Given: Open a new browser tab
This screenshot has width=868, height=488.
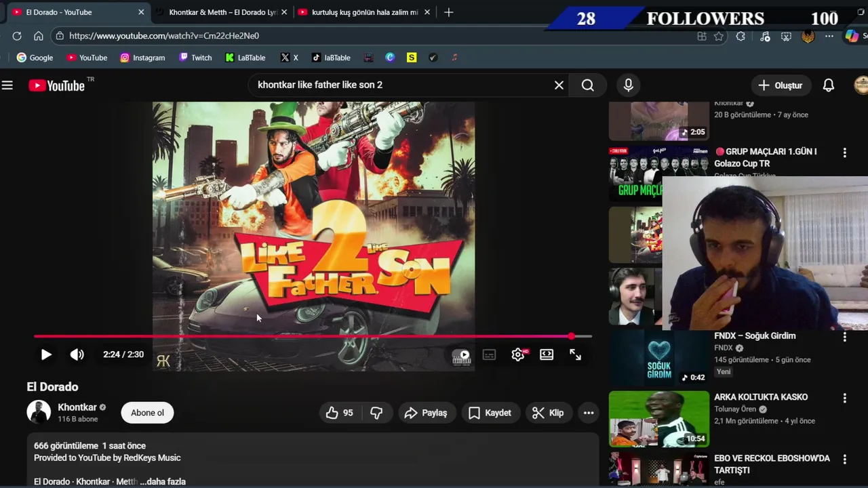Looking at the screenshot, I should pyautogui.click(x=448, y=12).
